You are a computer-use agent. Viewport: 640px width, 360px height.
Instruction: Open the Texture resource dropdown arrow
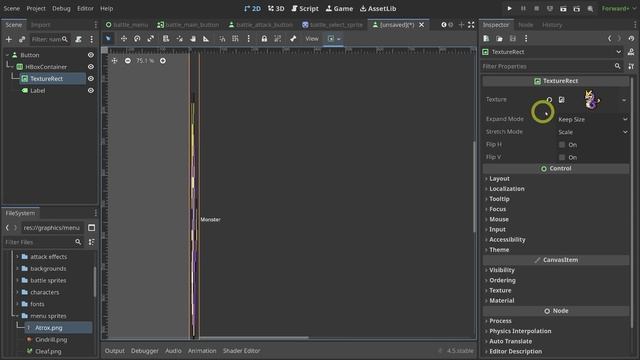pos(624,100)
